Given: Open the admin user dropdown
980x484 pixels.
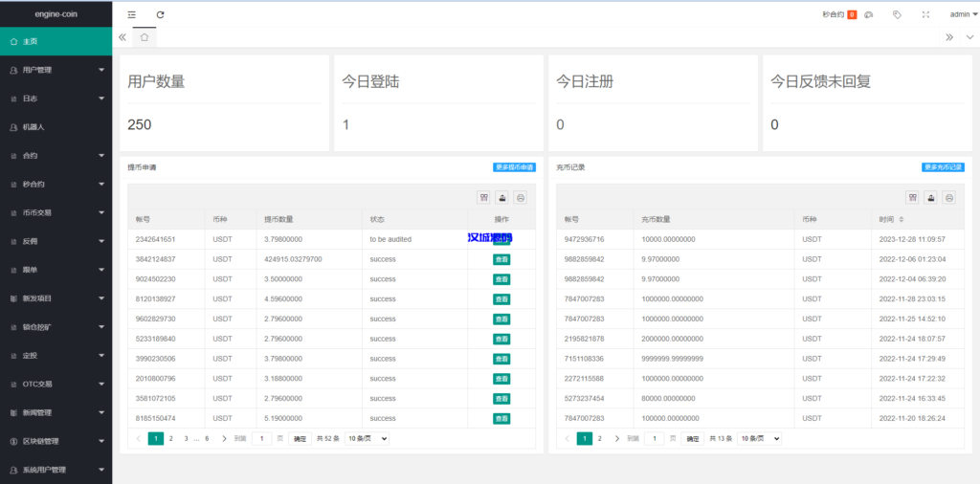Looking at the screenshot, I should [963, 14].
